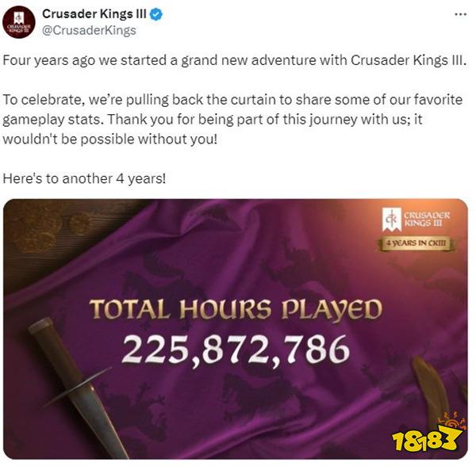Click the TOTAL HOURS PLAYED heading

pyautogui.click(x=236, y=309)
